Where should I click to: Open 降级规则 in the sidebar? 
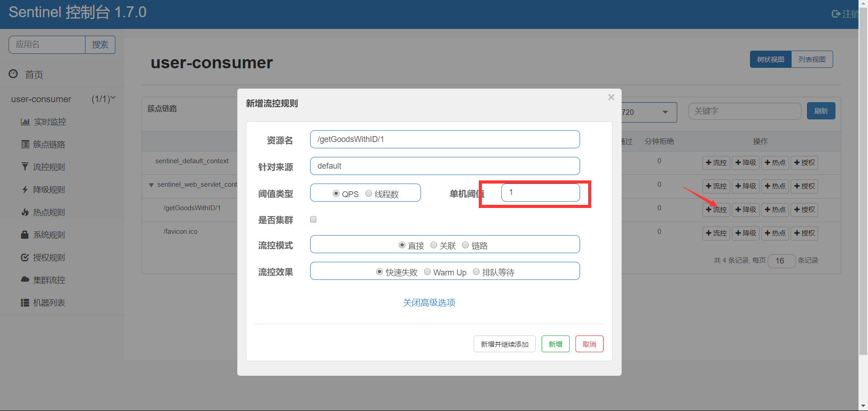tap(49, 189)
